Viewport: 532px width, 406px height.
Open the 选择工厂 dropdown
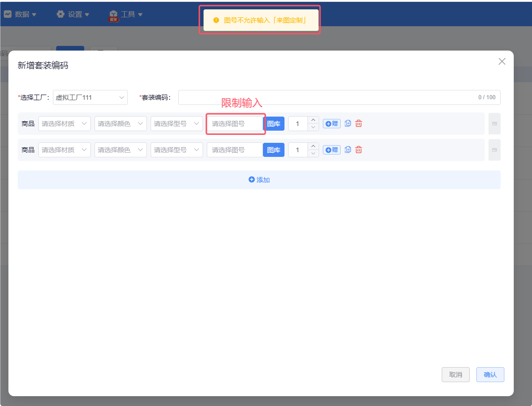tap(90, 97)
